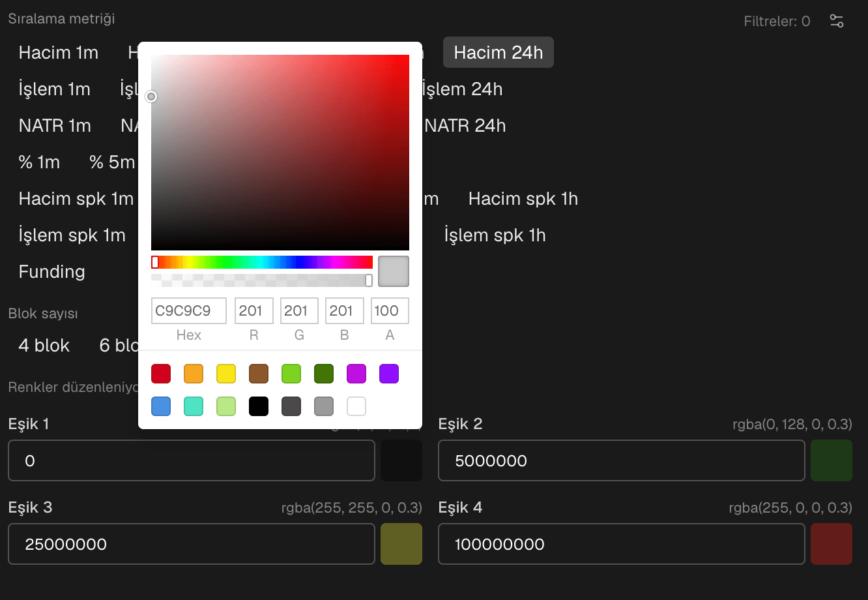Click the alpha transparency slider
868x600 pixels.
tap(262, 280)
